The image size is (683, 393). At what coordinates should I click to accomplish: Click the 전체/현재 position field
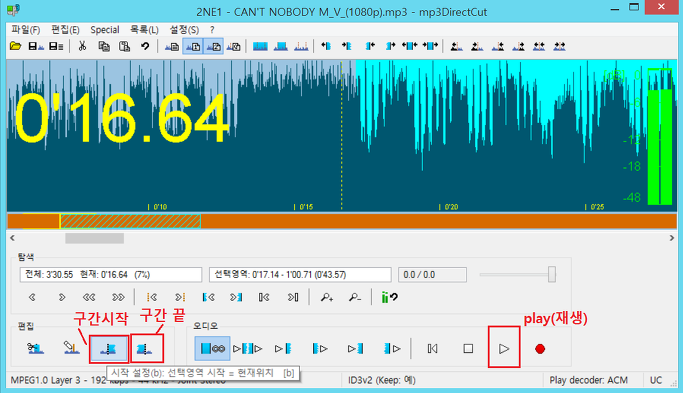(x=111, y=275)
